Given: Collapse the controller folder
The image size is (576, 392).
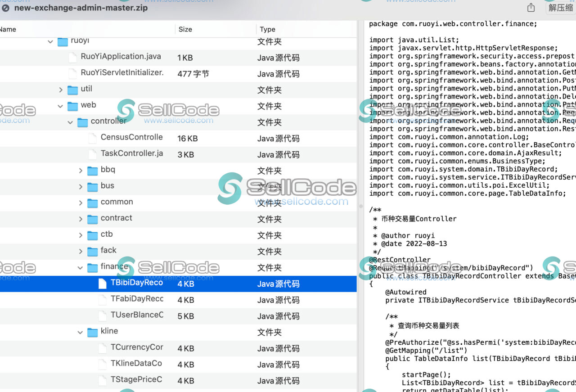Looking at the screenshot, I should point(70,122).
